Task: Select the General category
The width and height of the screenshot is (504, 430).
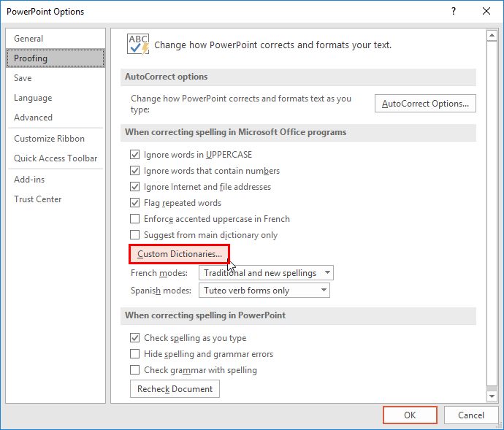Action: (56, 39)
